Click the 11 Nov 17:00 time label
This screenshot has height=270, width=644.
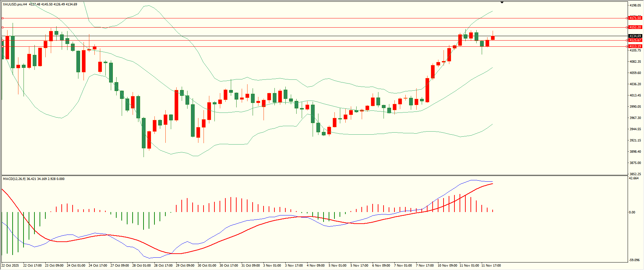[491, 266]
